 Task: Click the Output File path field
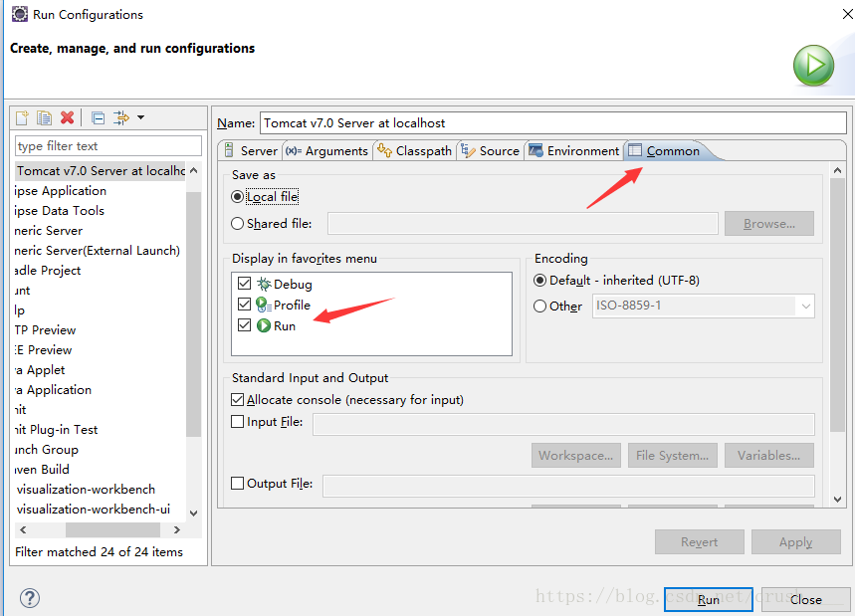tap(568, 486)
